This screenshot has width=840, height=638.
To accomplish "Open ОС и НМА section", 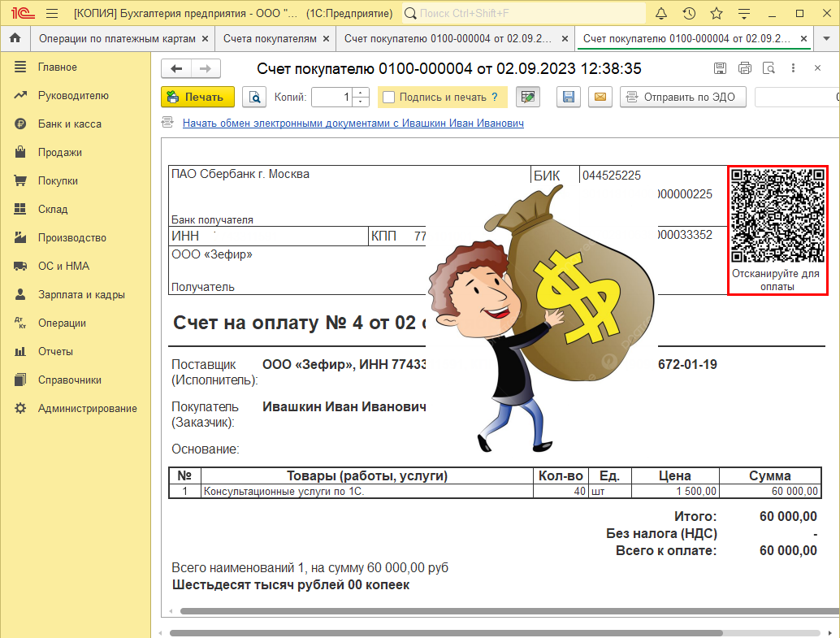I will coord(75,266).
